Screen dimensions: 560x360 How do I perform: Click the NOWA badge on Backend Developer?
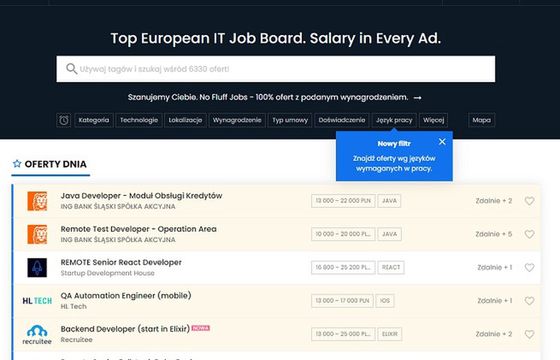point(201,328)
